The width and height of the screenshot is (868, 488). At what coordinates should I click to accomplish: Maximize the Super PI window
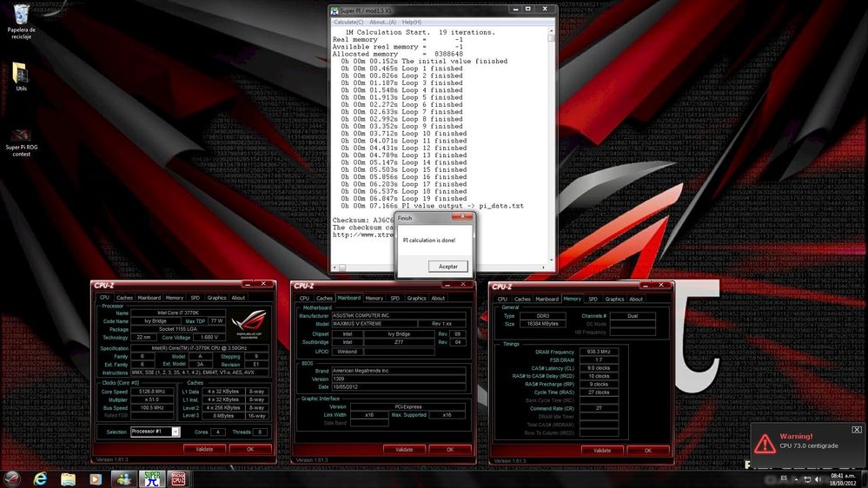528,10
